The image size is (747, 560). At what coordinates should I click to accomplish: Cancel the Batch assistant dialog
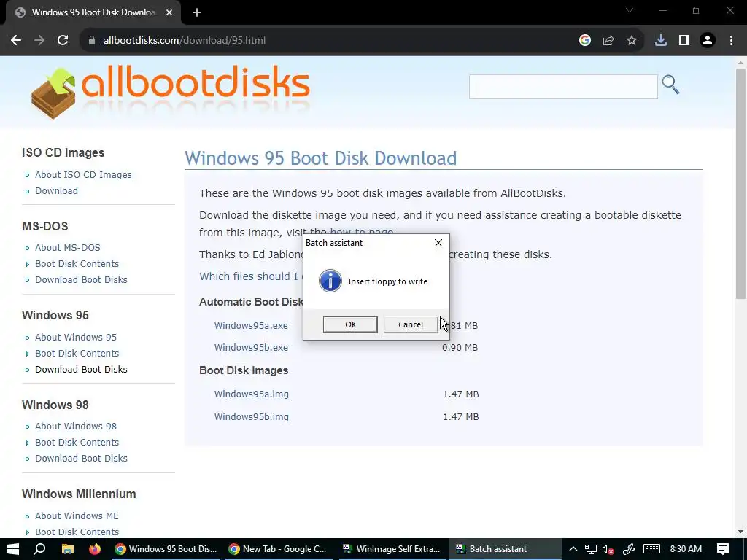click(411, 324)
